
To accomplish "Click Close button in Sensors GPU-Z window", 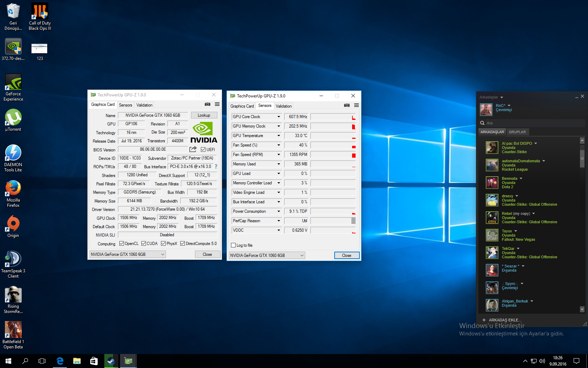I will pos(346,255).
